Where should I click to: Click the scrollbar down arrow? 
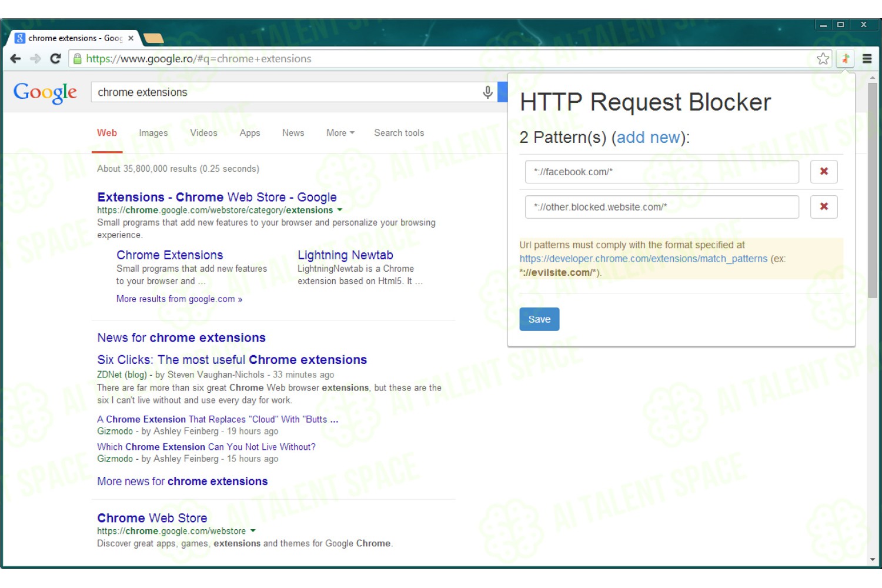[x=873, y=560]
